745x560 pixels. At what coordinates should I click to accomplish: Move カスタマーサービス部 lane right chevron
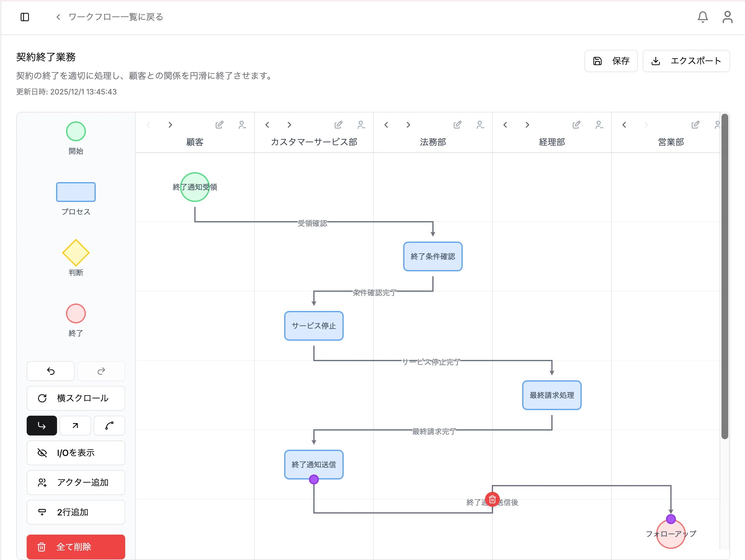[289, 125]
